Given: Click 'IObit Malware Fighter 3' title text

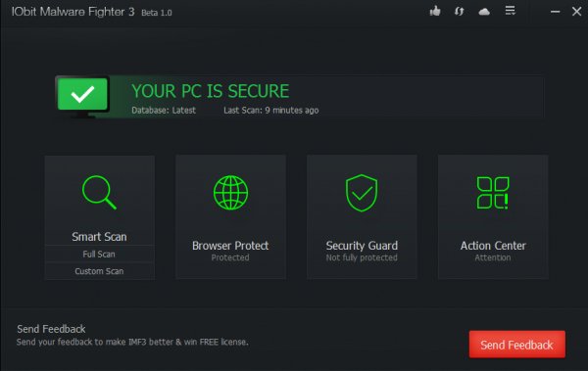Looking at the screenshot, I should 73,12.
